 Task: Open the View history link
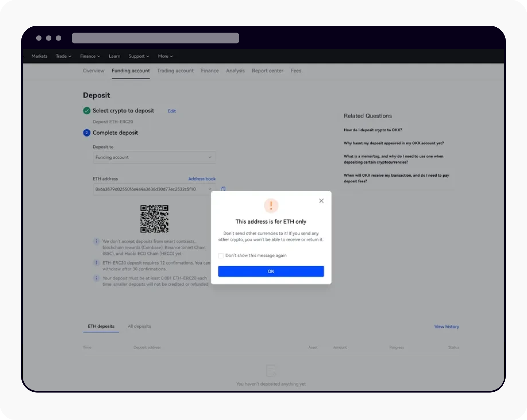447,327
